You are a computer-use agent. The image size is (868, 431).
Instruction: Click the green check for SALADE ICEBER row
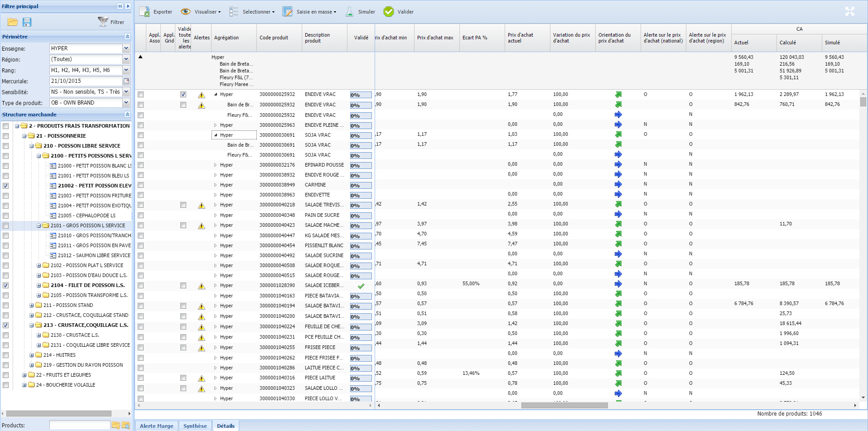coord(361,286)
